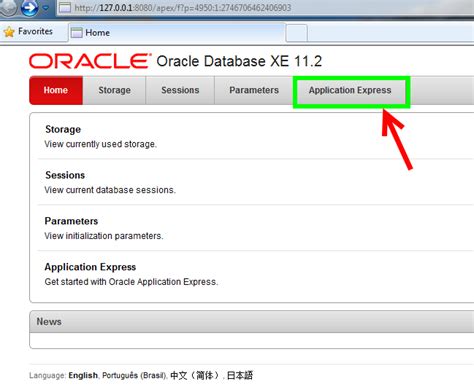Viewport: 474px width, 392px height.
Task: Open the Application Express tab
Action: coord(350,90)
